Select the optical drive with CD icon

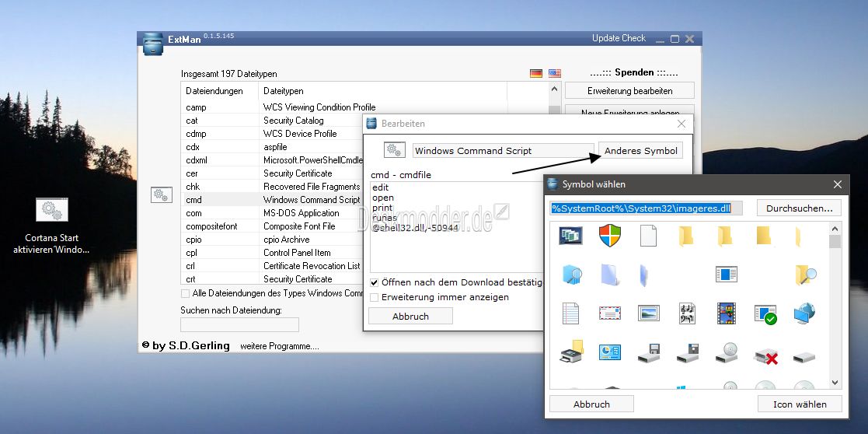click(727, 352)
